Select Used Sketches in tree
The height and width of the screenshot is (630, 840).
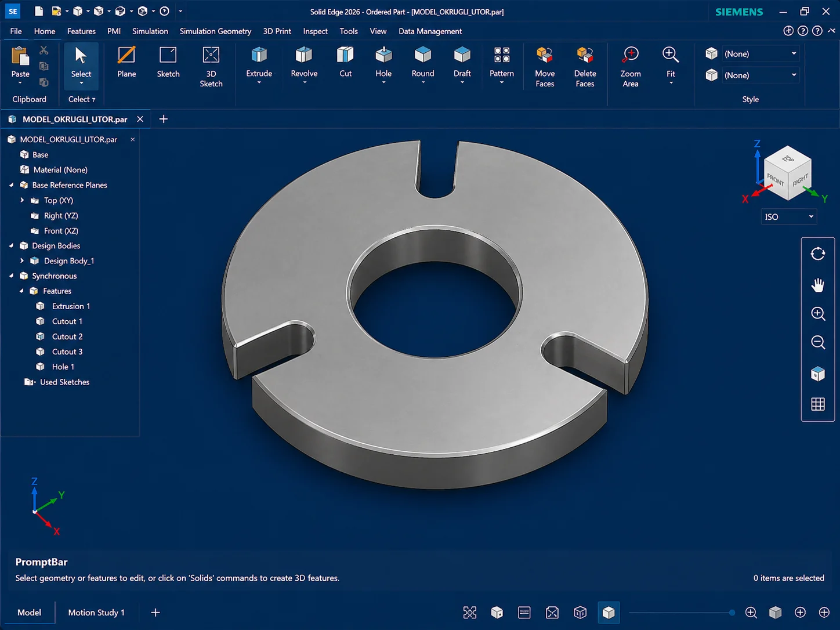pos(64,382)
